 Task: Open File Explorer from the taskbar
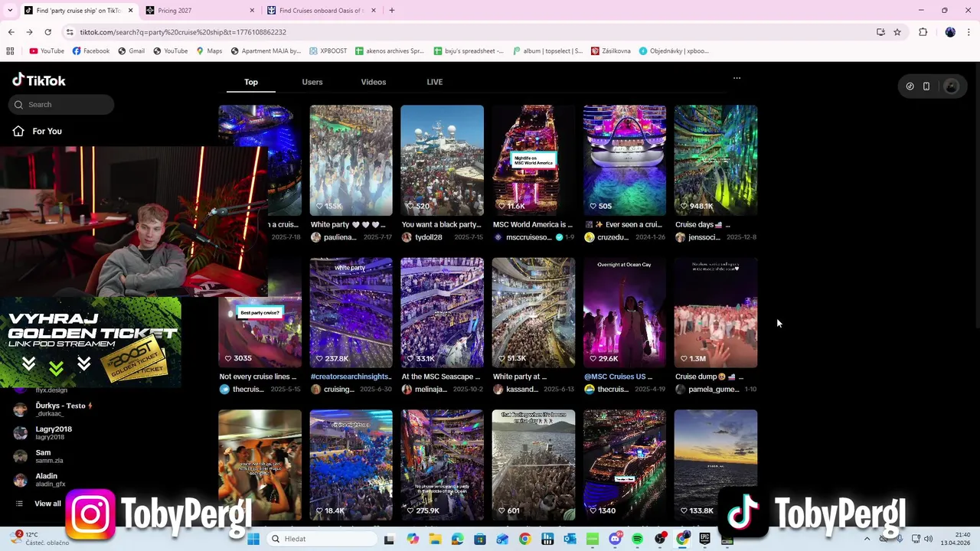435,539
